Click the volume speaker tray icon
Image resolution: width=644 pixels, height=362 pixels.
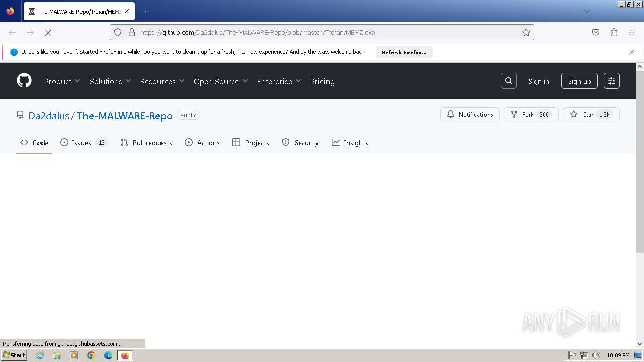(596, 355)
